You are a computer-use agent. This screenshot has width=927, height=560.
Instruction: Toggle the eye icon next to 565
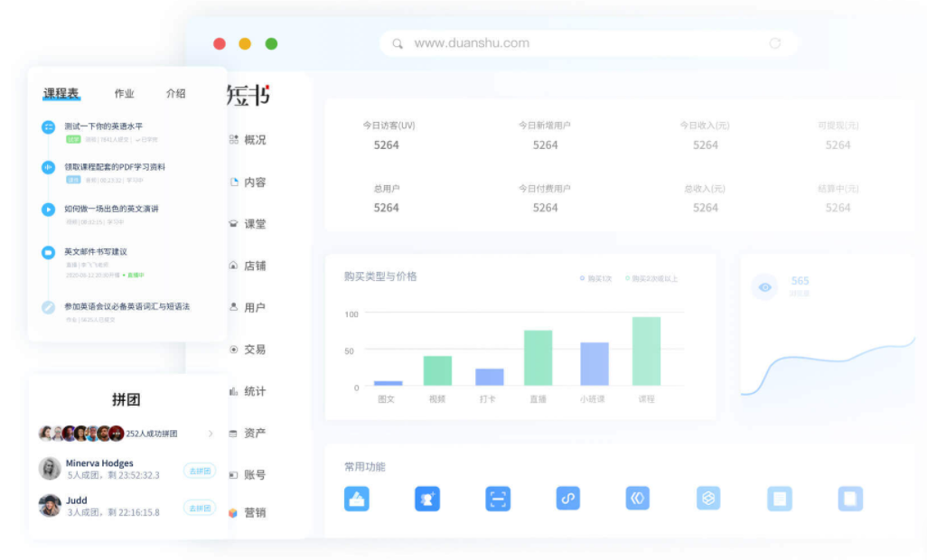(x=765, y=287)
